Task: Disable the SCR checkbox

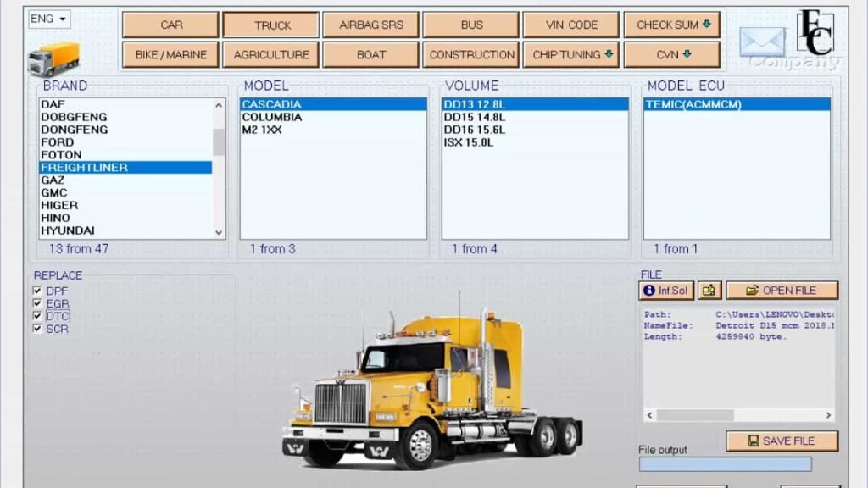Action: click(37, 329)
